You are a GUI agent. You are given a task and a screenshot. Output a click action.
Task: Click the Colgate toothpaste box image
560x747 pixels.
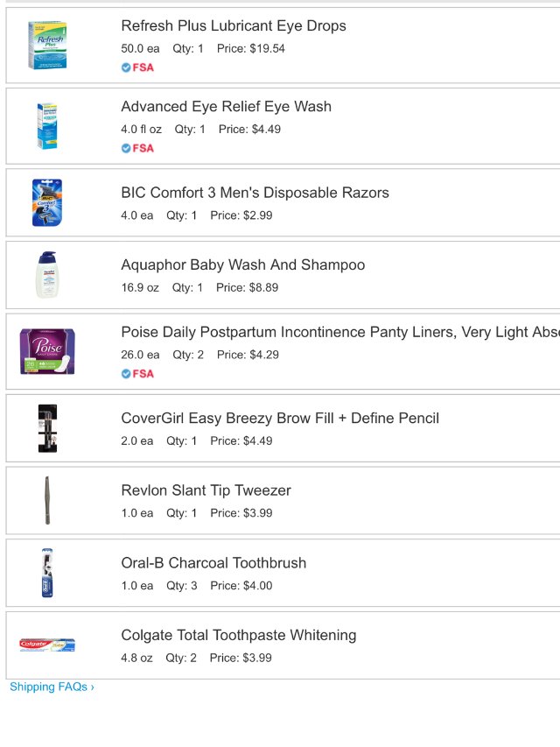pos(47,645)
